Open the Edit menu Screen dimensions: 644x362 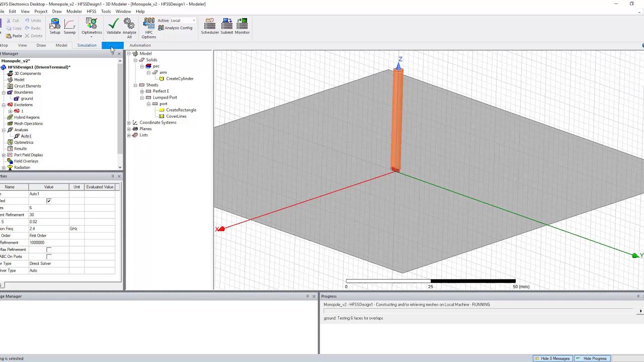(x=13, y=11)
